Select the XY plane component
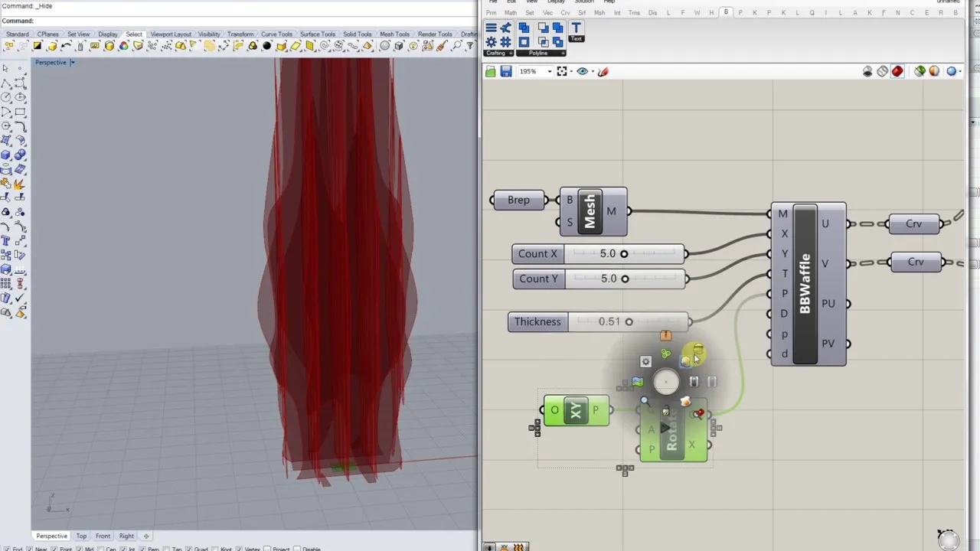The height and width of the screenshot is (551, 980). 576,411
